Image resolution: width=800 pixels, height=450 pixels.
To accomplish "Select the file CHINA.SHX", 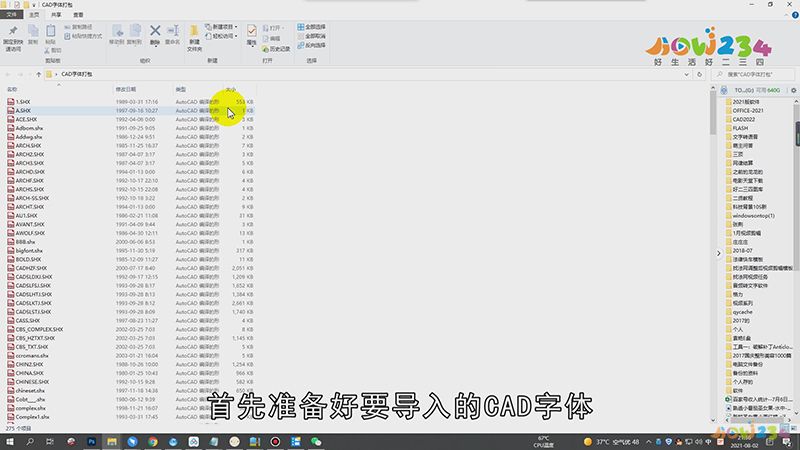I will coord(29,373).
